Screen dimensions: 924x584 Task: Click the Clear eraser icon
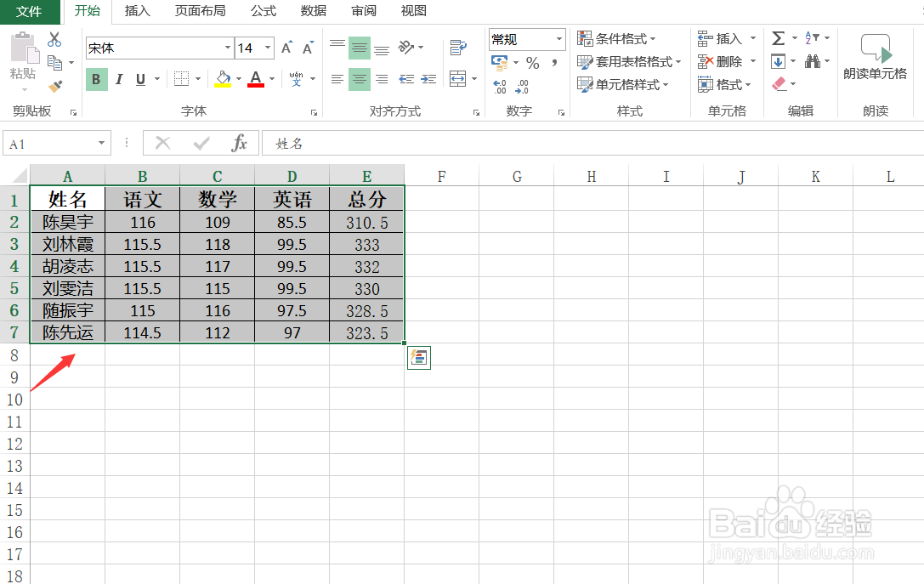point(779,84)
